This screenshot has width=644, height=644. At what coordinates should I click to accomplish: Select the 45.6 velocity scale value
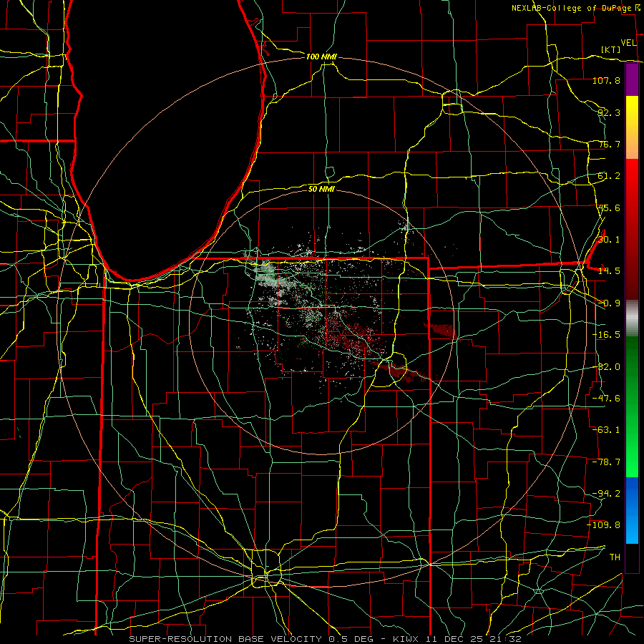(x=609, y=208)
